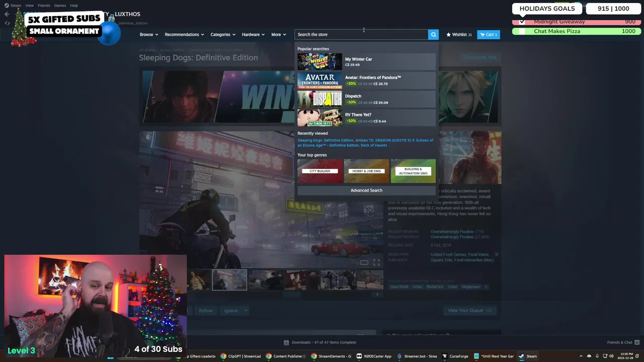Expand the Recommendations dropdown
This screenshot has width=644, height=362.
(x=184, y=35)
